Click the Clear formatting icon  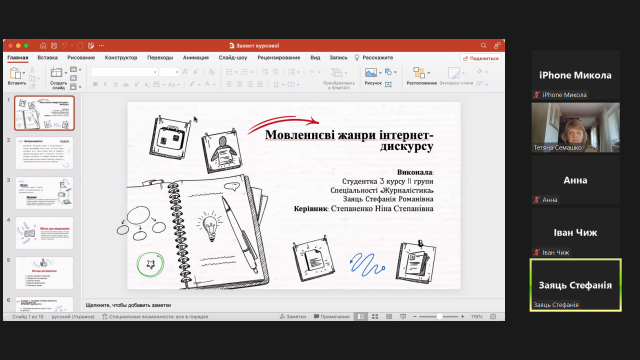[211, 72]
